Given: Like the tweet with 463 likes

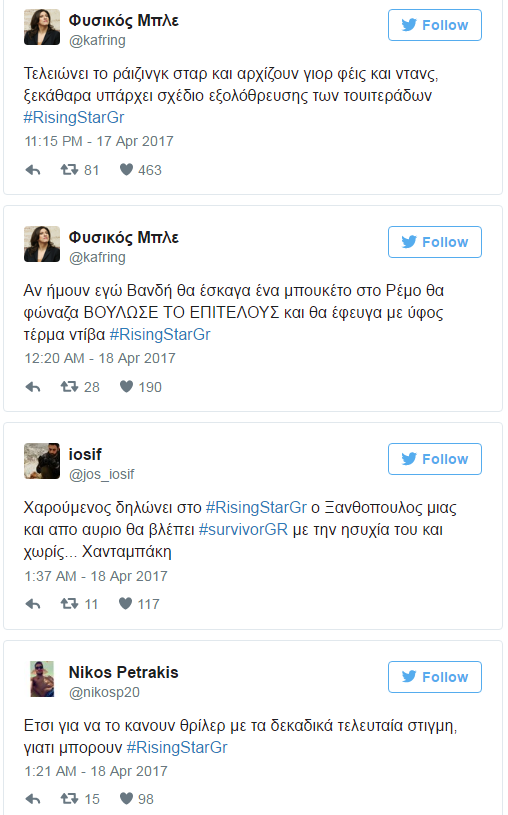Looking at the screenshot, I should click(126, 169).
